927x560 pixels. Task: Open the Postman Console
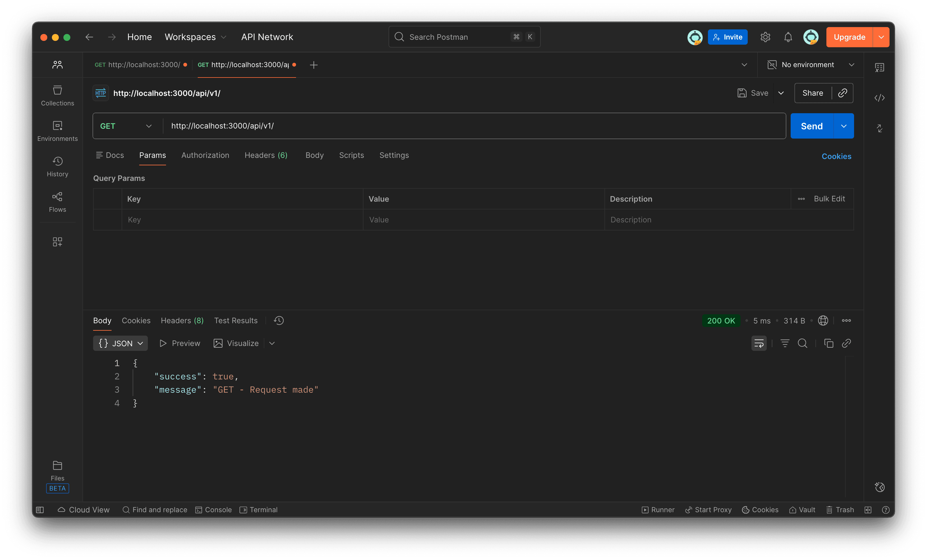(x=213, y=510)
